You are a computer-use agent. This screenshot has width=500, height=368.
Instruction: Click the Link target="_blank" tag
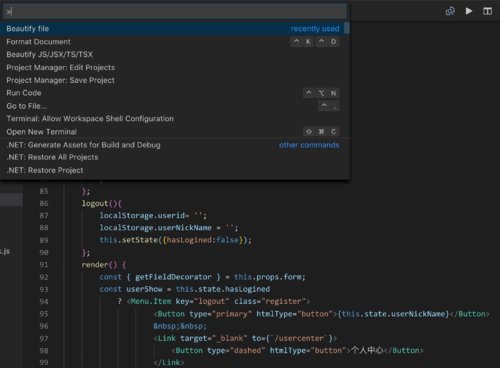click(x=245, y=338)
